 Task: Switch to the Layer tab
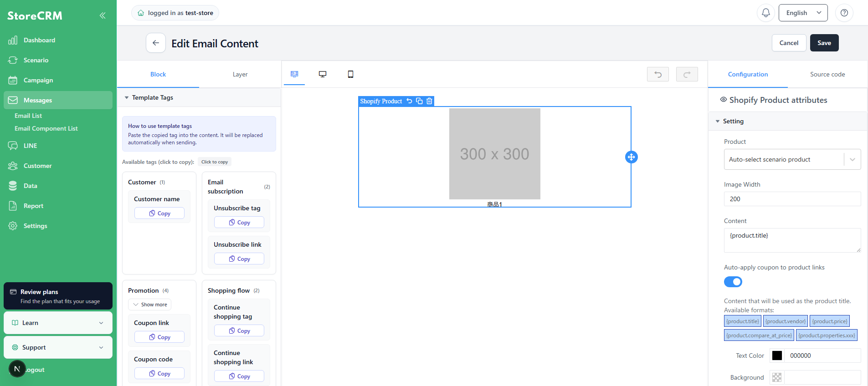tap(240, 74)
